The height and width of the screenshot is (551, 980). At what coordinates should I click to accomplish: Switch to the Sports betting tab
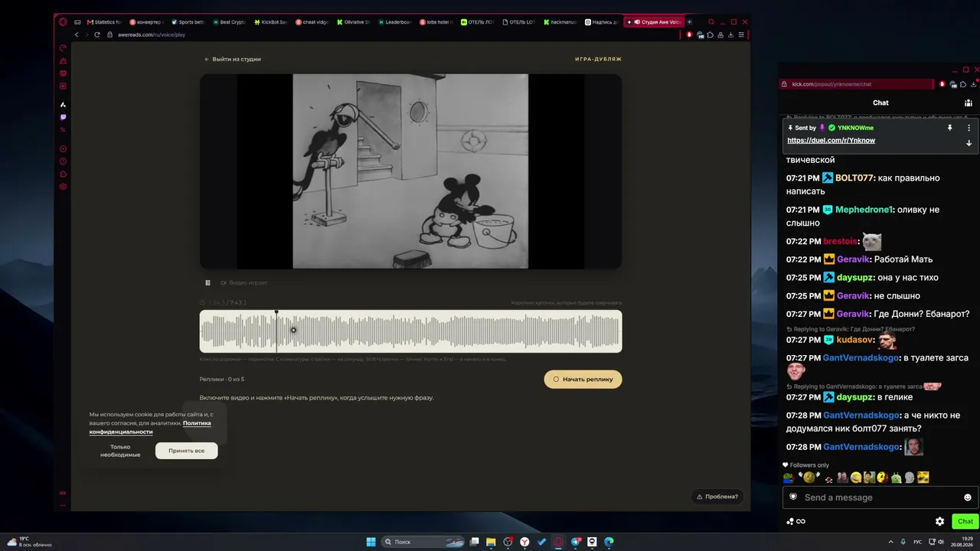188,22
